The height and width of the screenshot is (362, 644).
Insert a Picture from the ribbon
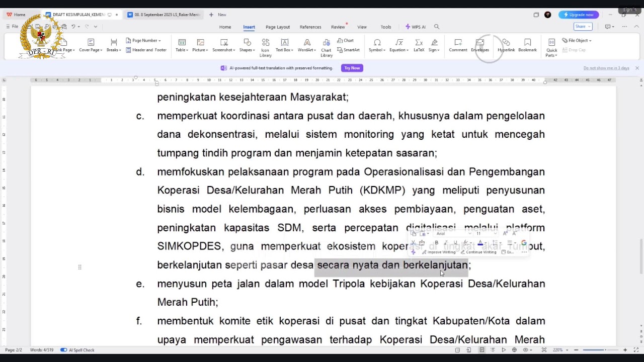pos(200,45)
